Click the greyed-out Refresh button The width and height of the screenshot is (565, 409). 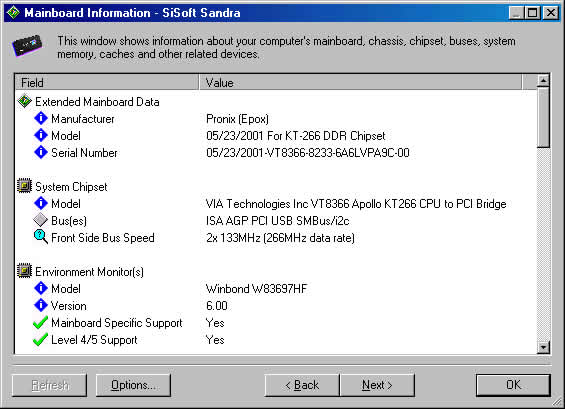tap(49, 385)
